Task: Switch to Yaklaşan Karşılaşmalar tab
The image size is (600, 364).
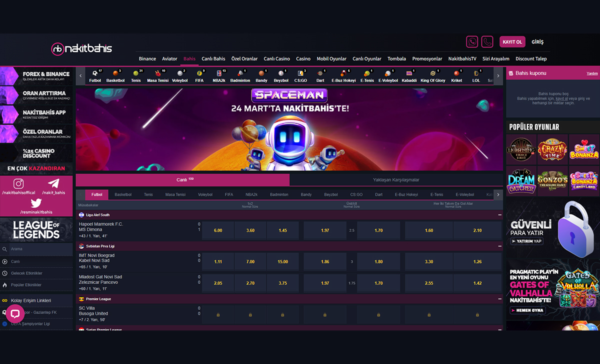Action: tap(396, 180)
